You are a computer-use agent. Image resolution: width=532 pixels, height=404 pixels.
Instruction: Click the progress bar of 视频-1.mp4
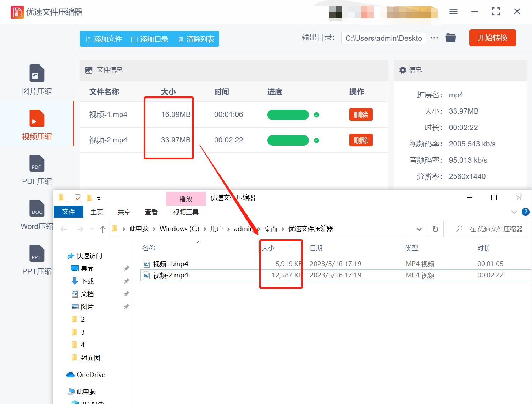click(x=288, y=114)
